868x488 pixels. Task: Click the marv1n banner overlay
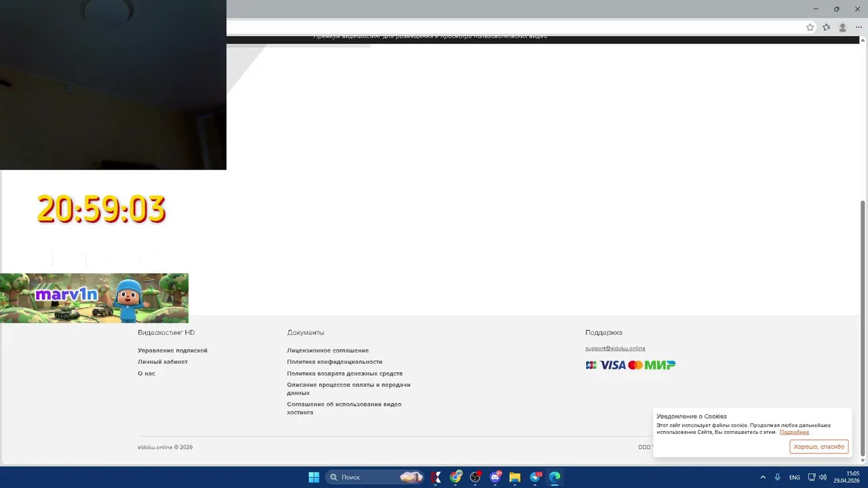94,298
